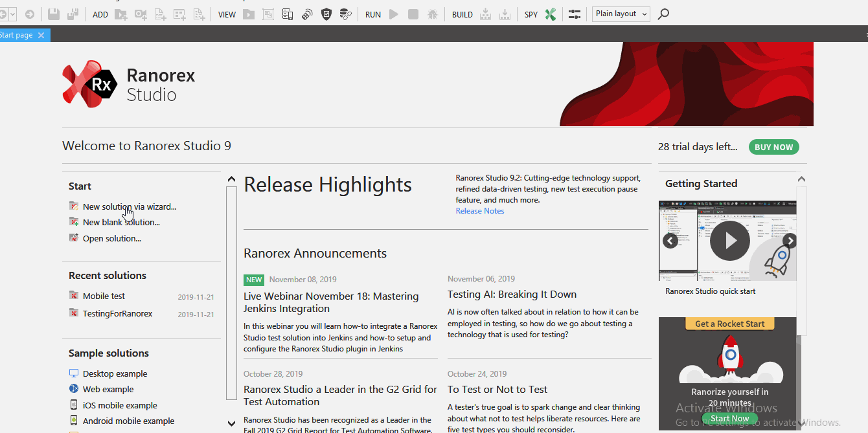Click the BUILD toolbar label

click(x=463, y=14)
